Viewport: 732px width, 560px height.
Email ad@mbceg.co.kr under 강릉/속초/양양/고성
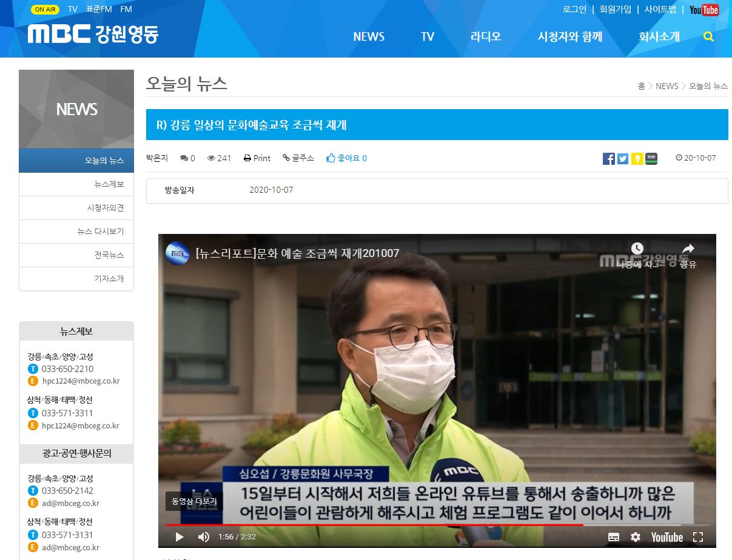70,503
